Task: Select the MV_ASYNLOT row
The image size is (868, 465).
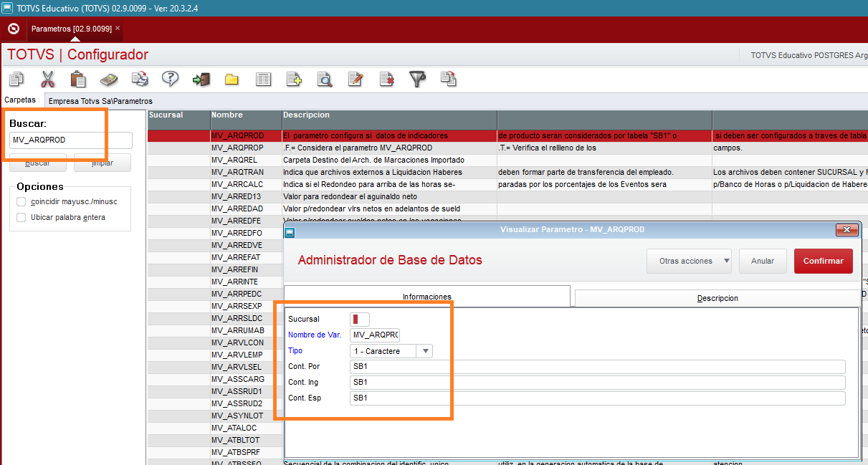Action: point(215,416)
